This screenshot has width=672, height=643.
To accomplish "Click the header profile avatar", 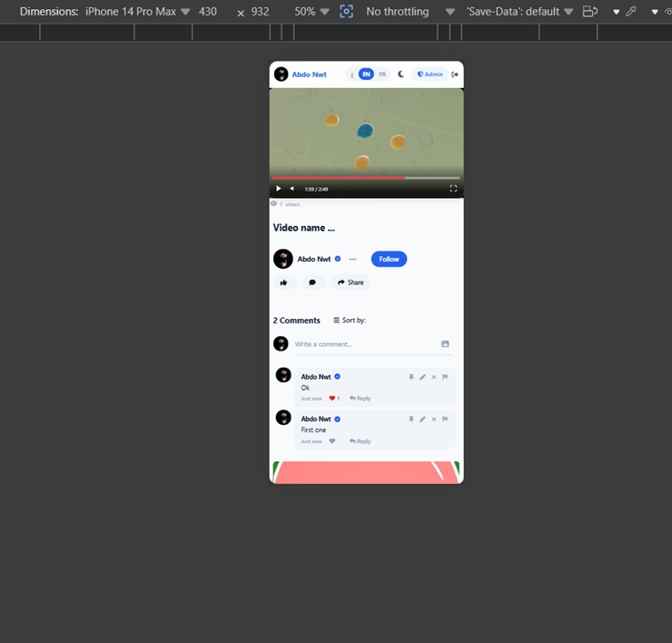I will (x=282, y=74).
